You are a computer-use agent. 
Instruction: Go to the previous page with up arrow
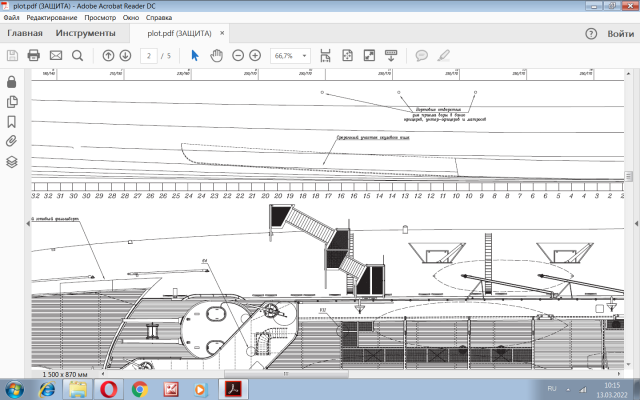point(108,55)
